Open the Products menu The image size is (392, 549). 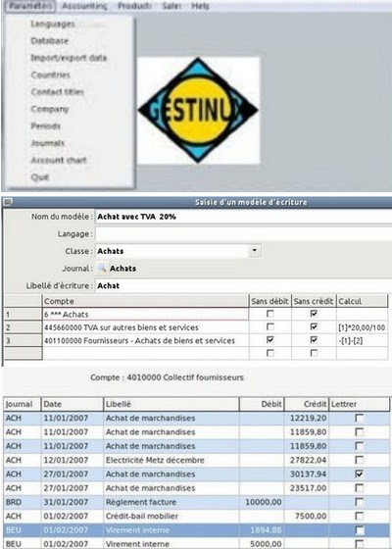click(135, 6)
